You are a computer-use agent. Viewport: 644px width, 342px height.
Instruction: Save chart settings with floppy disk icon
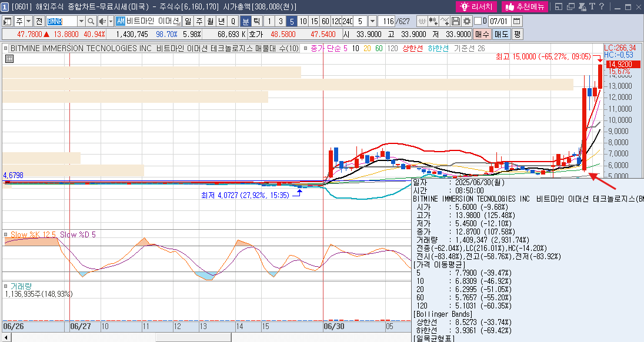click(455, 21)
